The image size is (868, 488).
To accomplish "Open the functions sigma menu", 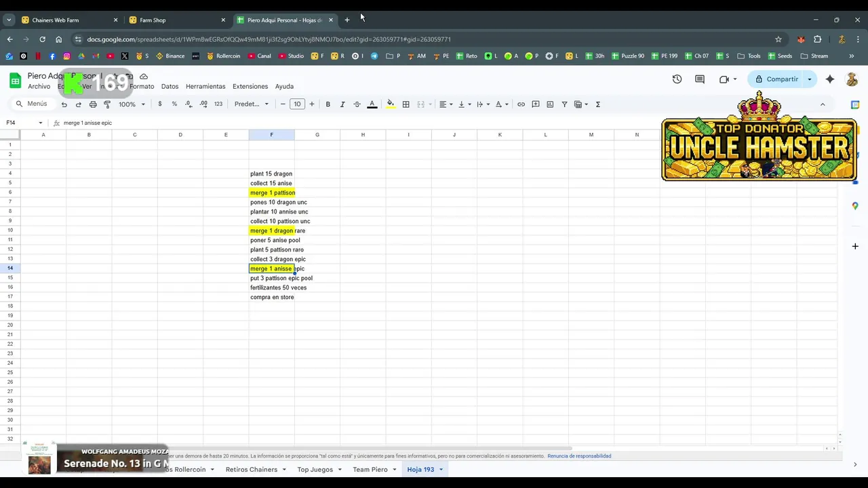I will tap(597, 104).
